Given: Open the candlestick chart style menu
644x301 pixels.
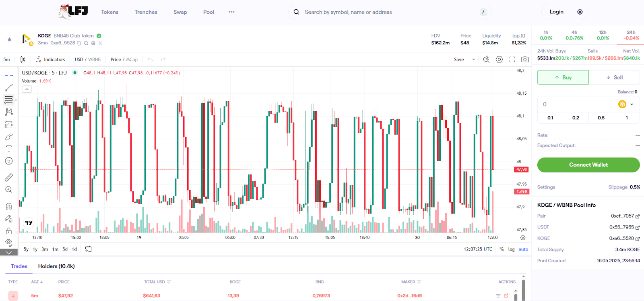Looking at the screenshot, I should click(x=23, y=59).
